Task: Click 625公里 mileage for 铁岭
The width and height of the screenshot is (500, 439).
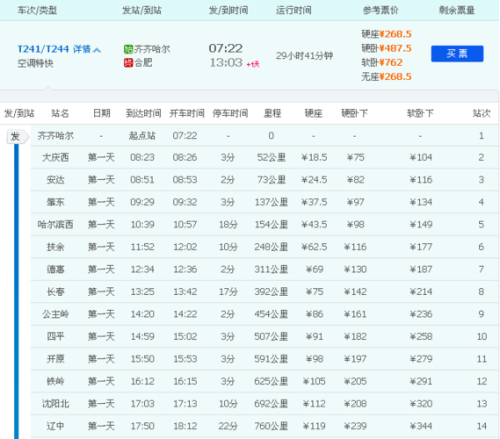Action: click(271, 381)
